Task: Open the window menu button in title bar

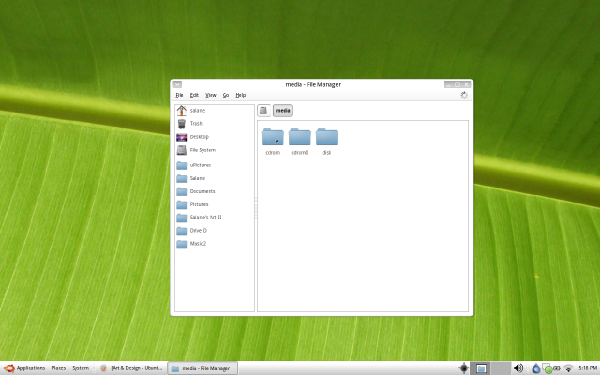Action: click(x=177, y=85)
